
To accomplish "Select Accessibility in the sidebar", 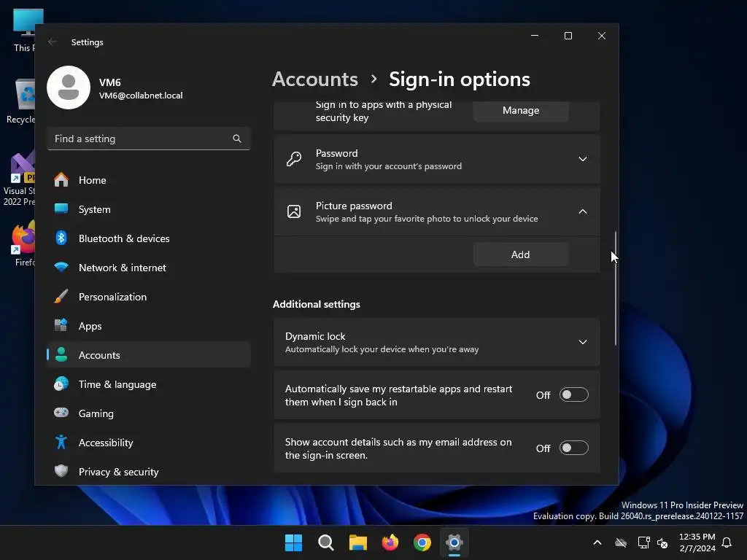I will coord(149,443).
